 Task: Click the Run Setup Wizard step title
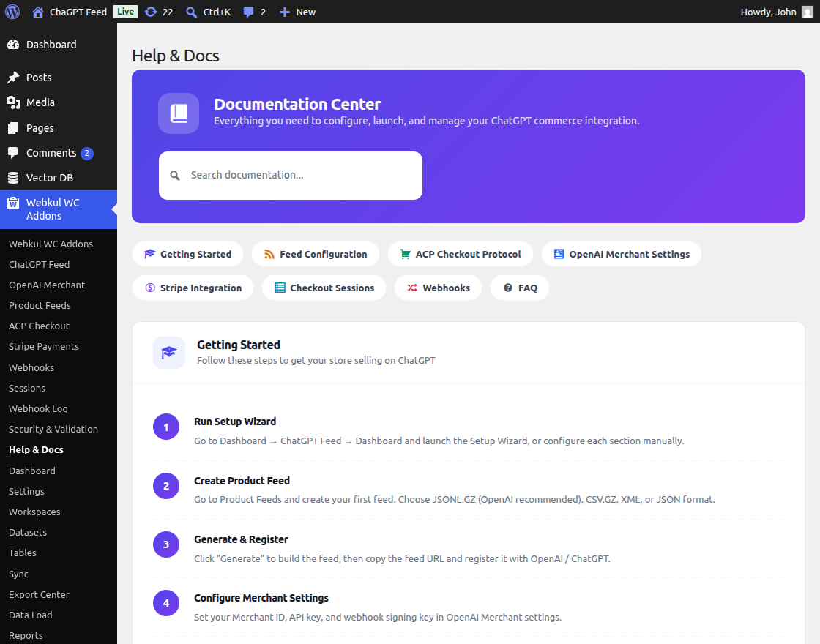pos(235,422)
